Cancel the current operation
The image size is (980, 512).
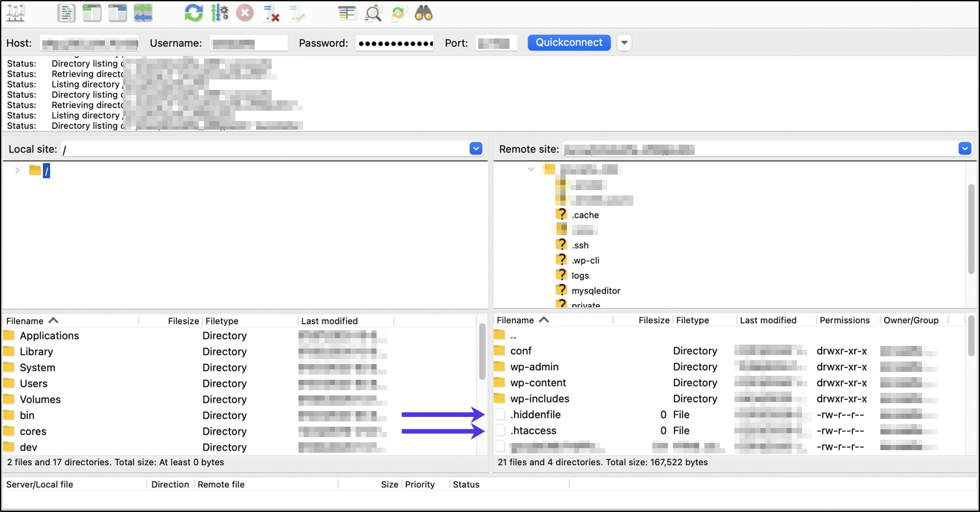(x=245, y=12)
